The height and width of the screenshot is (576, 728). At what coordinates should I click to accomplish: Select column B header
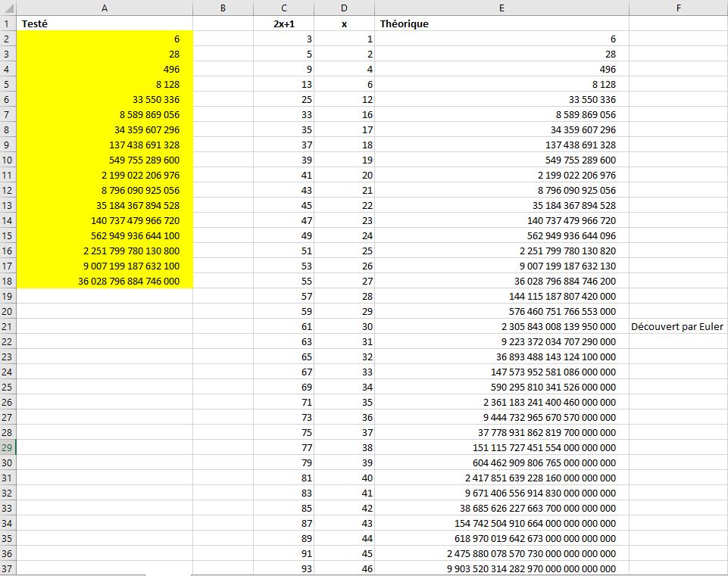[223, 8]
